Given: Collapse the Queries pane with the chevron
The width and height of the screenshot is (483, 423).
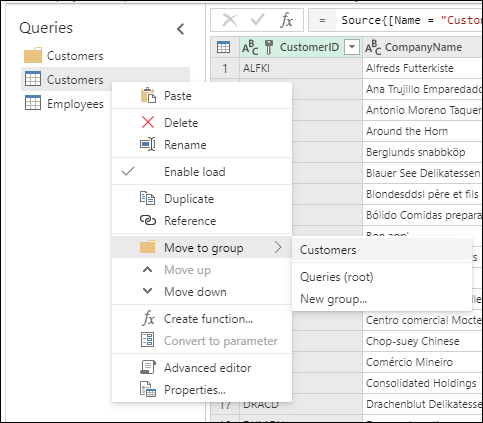Looking at the screenshot, I should point(180,29).
